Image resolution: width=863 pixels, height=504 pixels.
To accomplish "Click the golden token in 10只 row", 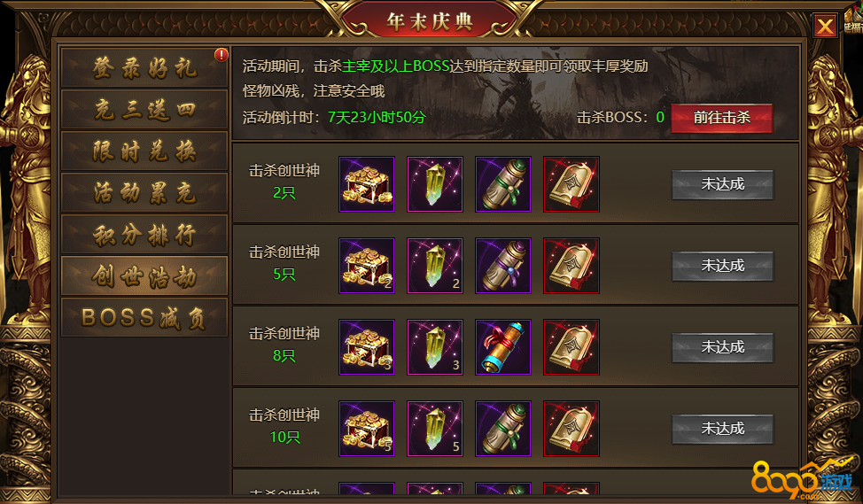I will (x=571, y=429).
